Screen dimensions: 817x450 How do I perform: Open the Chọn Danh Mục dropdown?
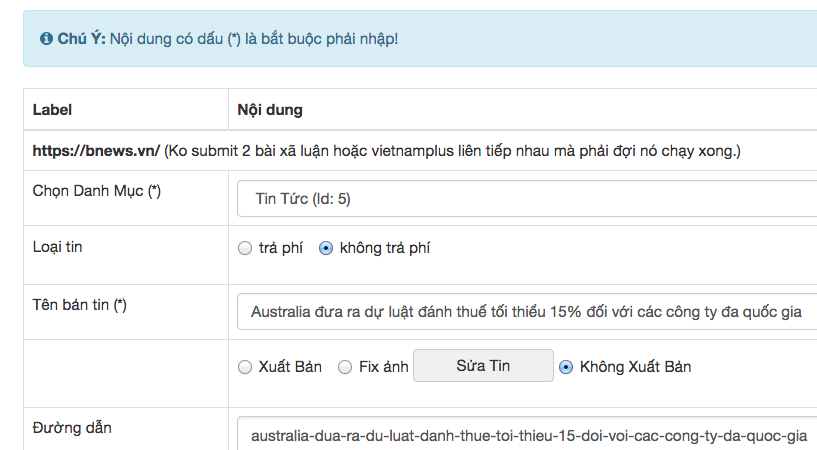[527, 199]
